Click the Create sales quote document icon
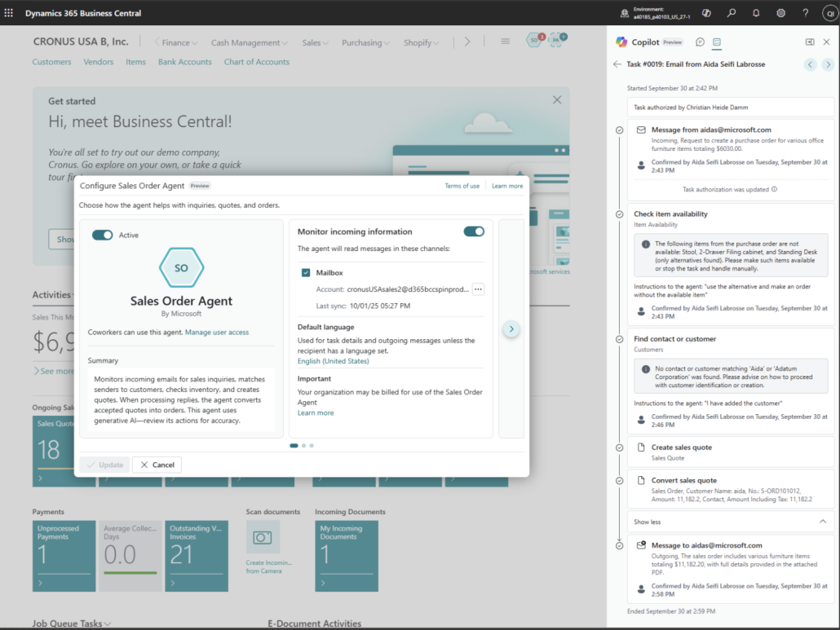The height and width of the screenshot is (630, 840). point(641,447)
